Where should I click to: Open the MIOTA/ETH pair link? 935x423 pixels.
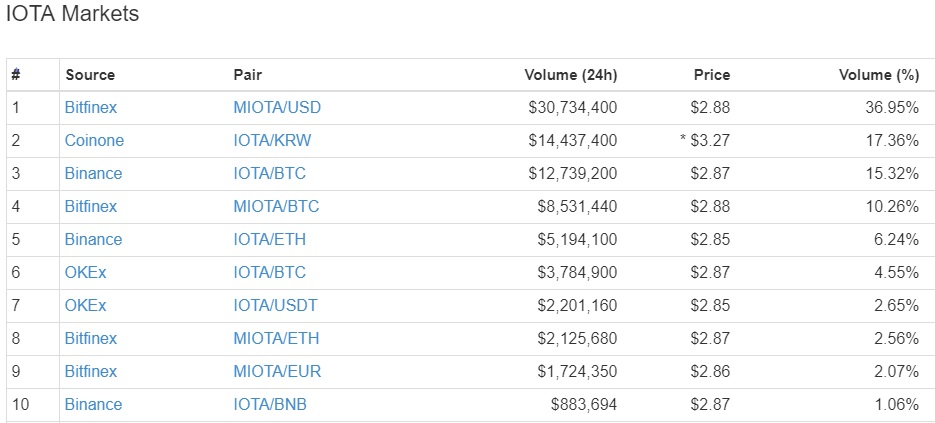[276, 339]
